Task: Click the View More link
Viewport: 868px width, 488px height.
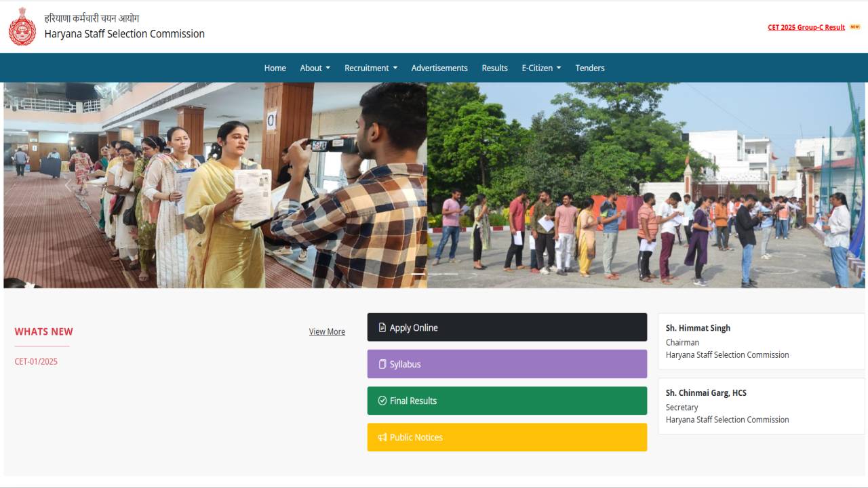Action: click(x=327, y=331)
